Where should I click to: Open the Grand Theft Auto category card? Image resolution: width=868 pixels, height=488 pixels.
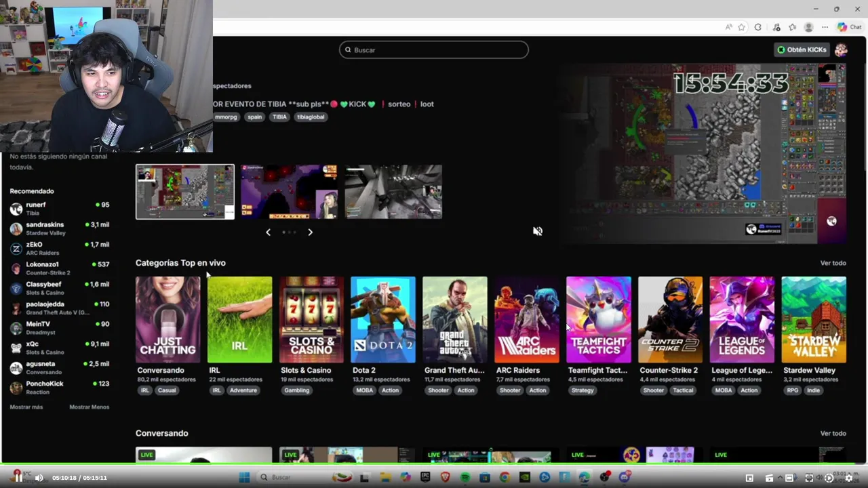(x=455, y=319)
